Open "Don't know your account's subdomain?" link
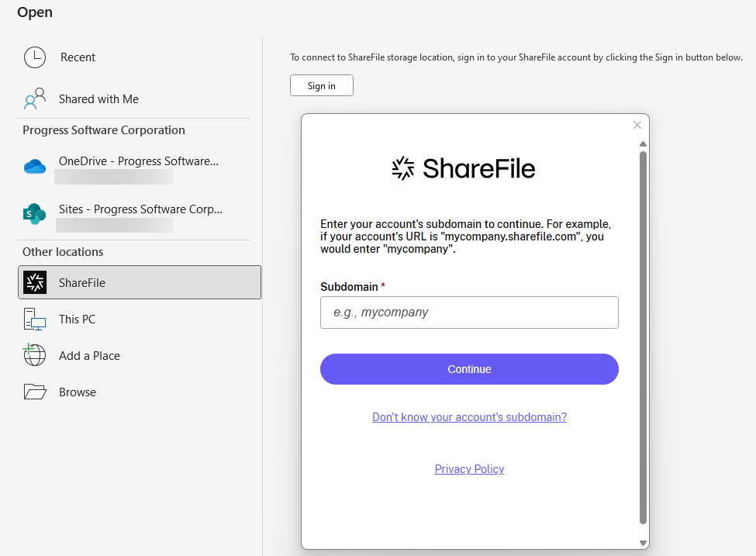This screenshot has height=556, width=756. coord(469,416)
